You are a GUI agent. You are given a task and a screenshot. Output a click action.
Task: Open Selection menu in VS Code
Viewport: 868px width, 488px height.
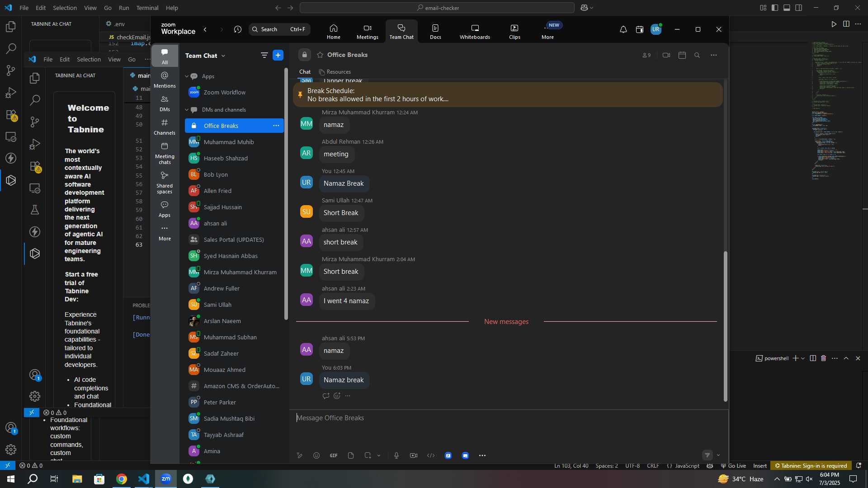click(65, 8)
